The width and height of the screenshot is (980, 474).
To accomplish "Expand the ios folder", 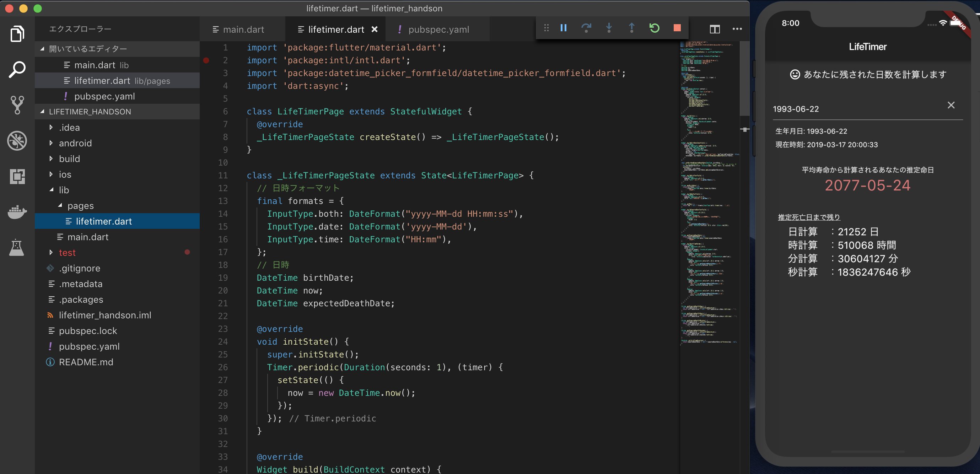I will tap(117, 174).
